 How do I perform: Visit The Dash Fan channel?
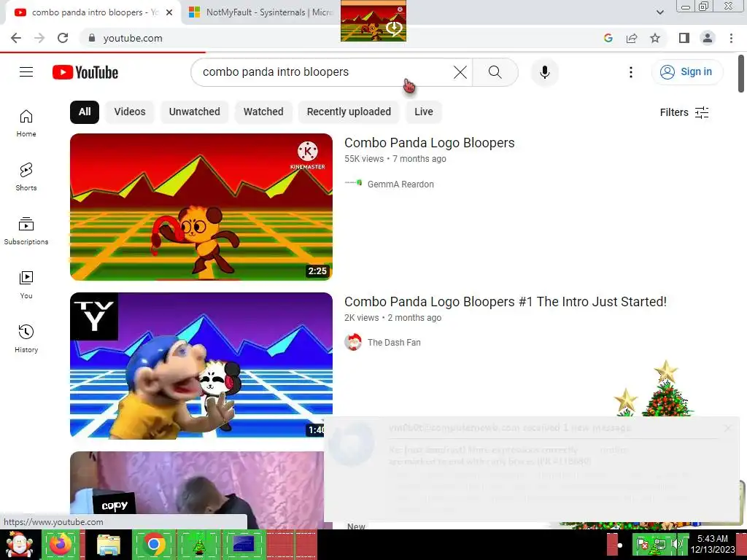pyautogui.click(x=394, y=343)
